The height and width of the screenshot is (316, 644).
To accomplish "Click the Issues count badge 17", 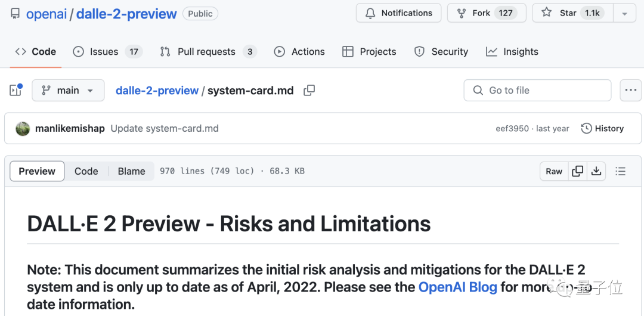I will click(134, 52).
